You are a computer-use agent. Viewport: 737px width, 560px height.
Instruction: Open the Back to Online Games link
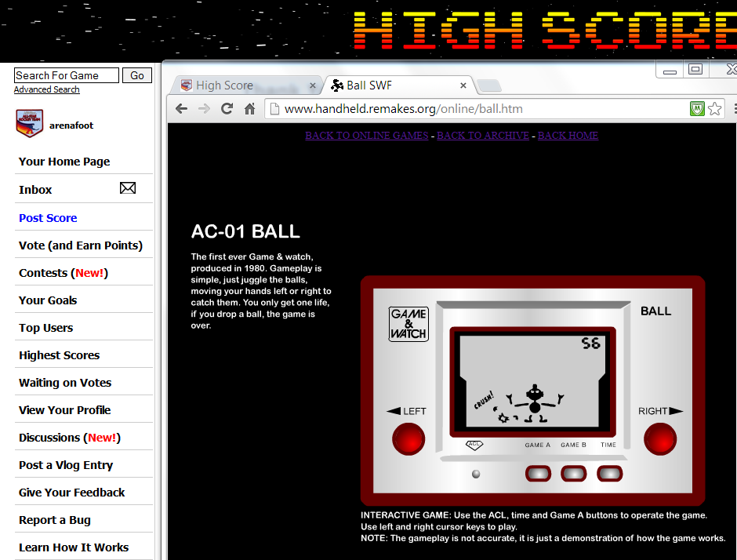click(x=366, y=136)
